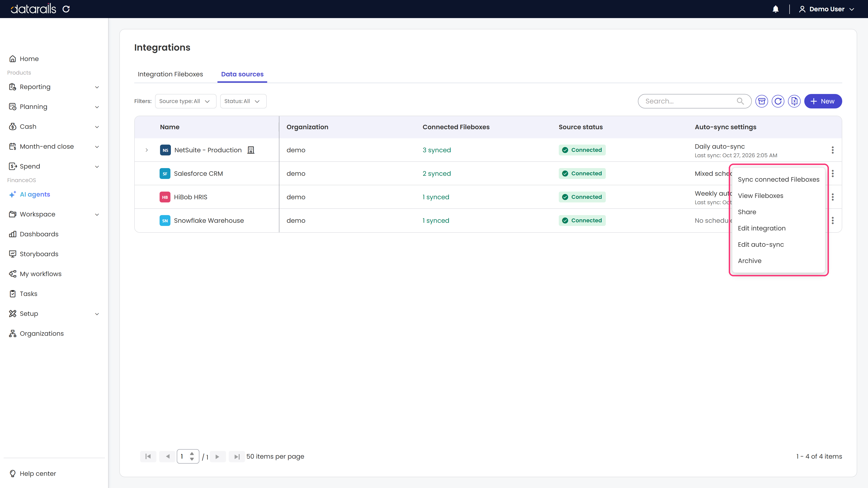
Task: Click the '3 synced' link for NetSuite
Action: click(436, 150)
